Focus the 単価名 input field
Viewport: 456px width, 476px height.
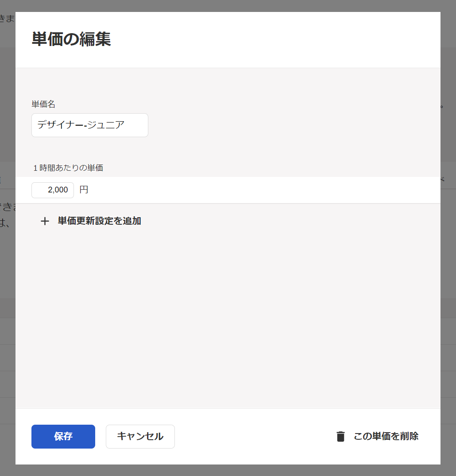point(89,125)
